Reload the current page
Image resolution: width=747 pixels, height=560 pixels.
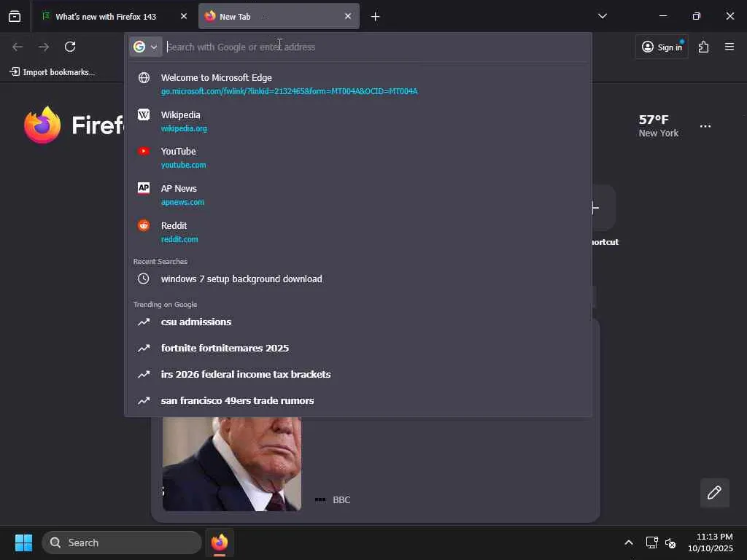[70, 47]
